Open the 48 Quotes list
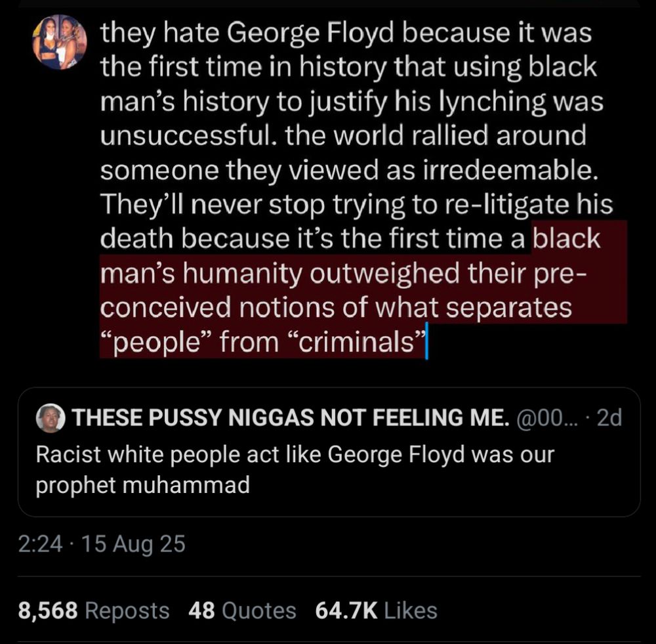Screen dimensions: 656x644 click(241, 611)
